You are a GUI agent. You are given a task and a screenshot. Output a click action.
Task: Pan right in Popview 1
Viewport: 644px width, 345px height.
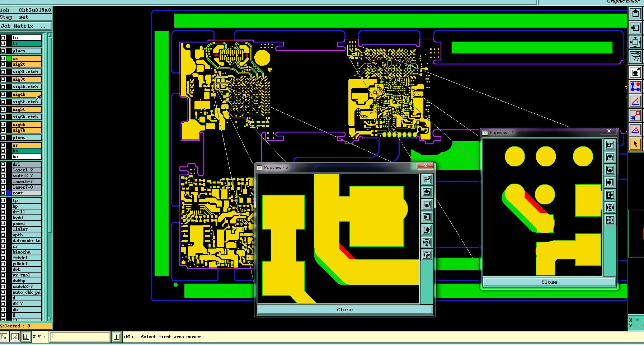(610, 195)
